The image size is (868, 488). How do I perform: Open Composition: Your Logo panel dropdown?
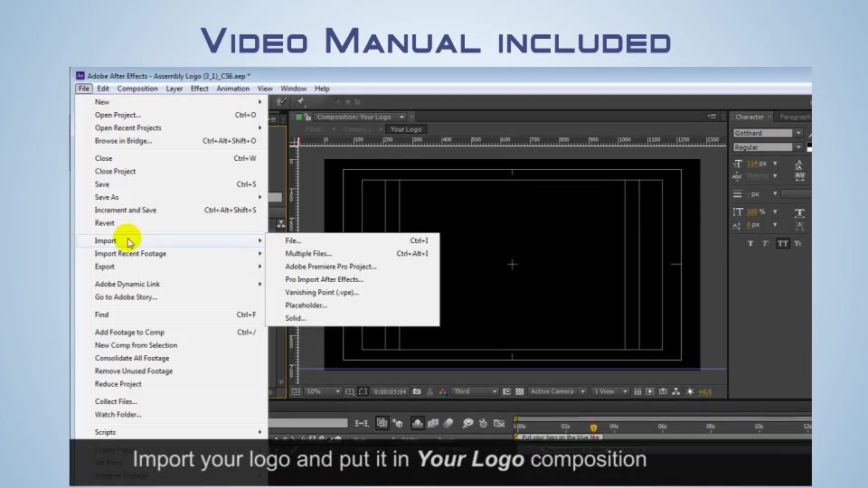(401, 117)
